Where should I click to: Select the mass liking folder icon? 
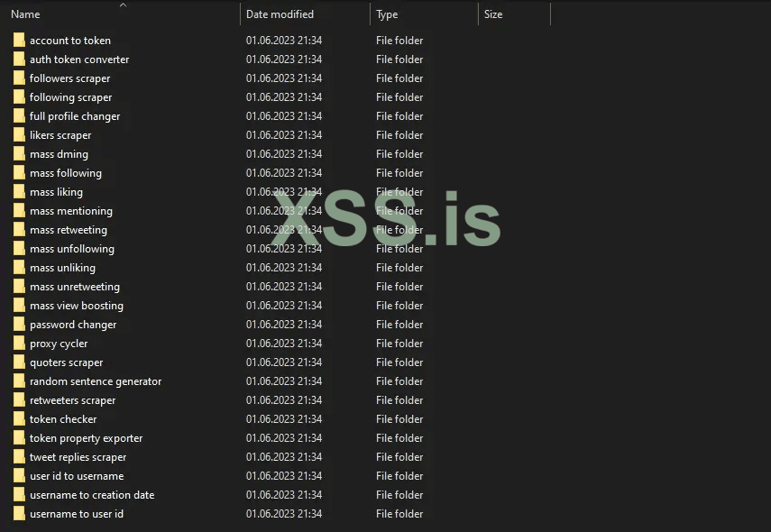point(19,192)
